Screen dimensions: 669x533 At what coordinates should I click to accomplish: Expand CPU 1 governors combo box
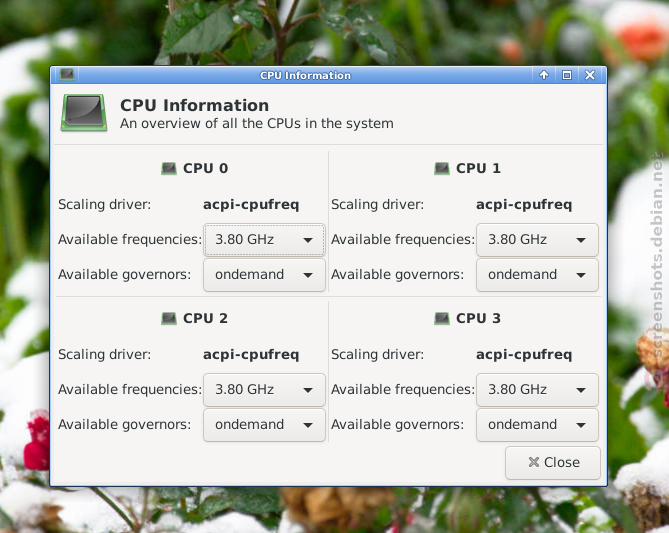tap(537, 275)
